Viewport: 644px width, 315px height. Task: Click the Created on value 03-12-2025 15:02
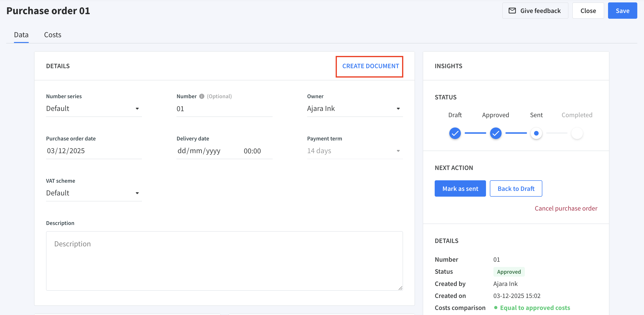click(x=516, y=296)
